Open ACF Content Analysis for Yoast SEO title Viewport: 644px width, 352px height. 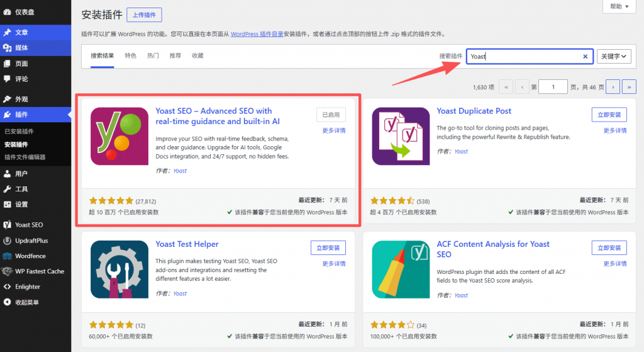493,249
